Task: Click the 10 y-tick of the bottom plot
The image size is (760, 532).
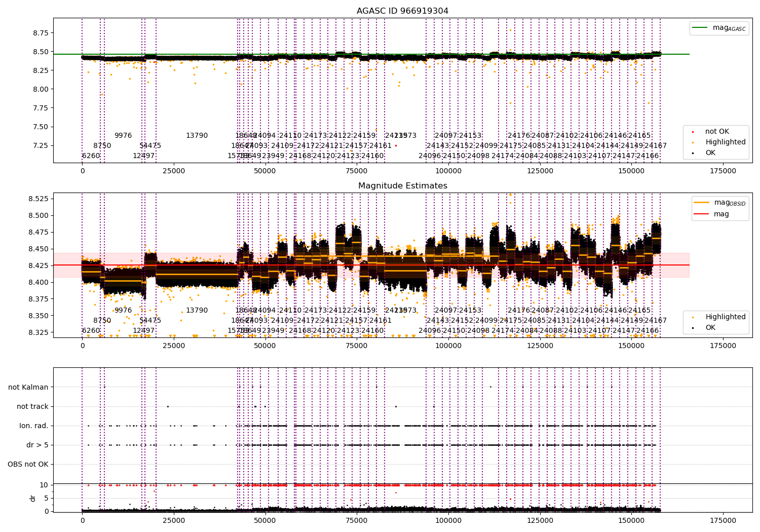Action: (x=44, y=485)
